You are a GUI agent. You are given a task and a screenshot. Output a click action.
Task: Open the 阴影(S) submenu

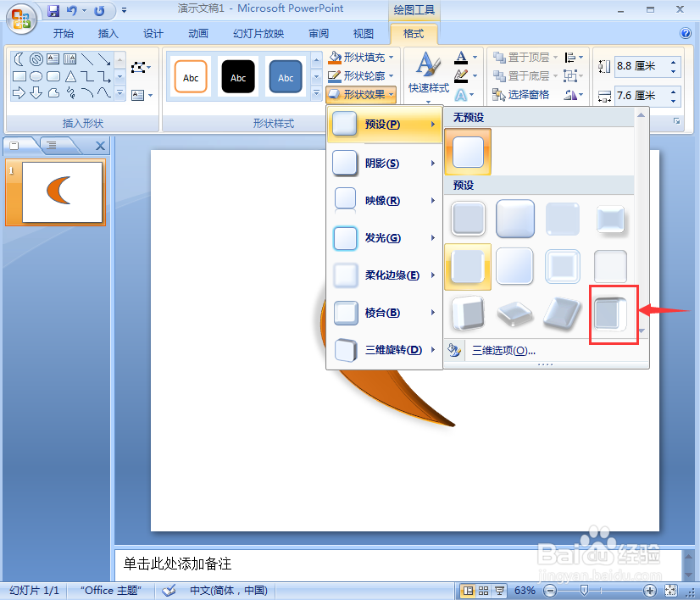[385, 163]
